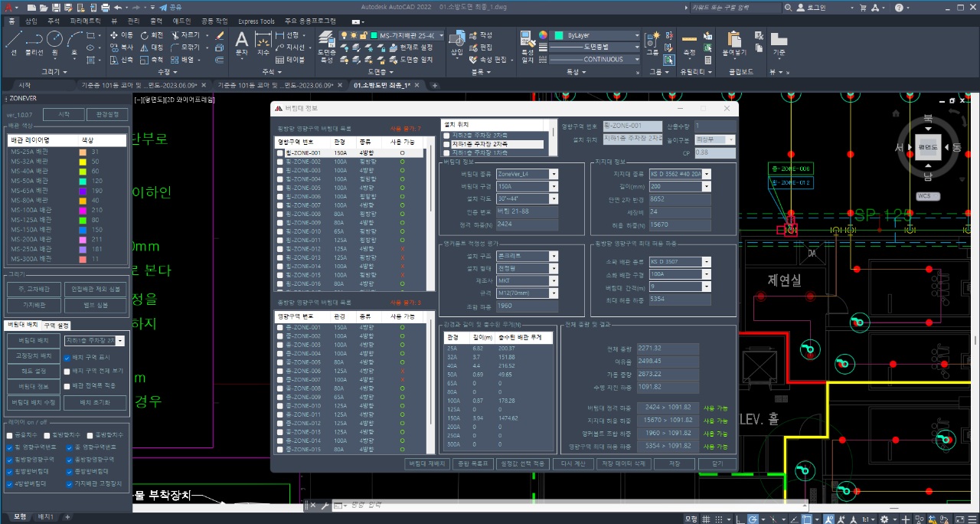The image size is (980, 524).
Task: Click the 저장 데이터 삭제 button
Action: [x=623, y=463]
